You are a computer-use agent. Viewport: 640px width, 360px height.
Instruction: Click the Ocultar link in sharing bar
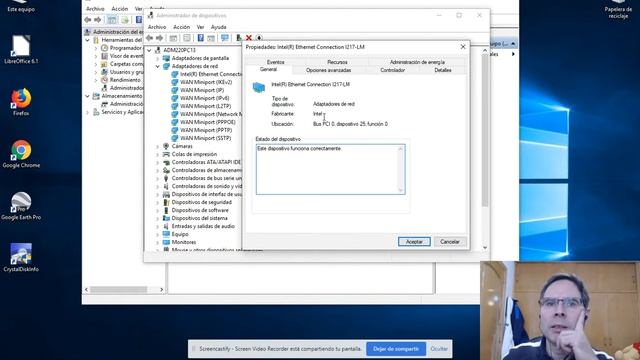[x=439, y=349]
